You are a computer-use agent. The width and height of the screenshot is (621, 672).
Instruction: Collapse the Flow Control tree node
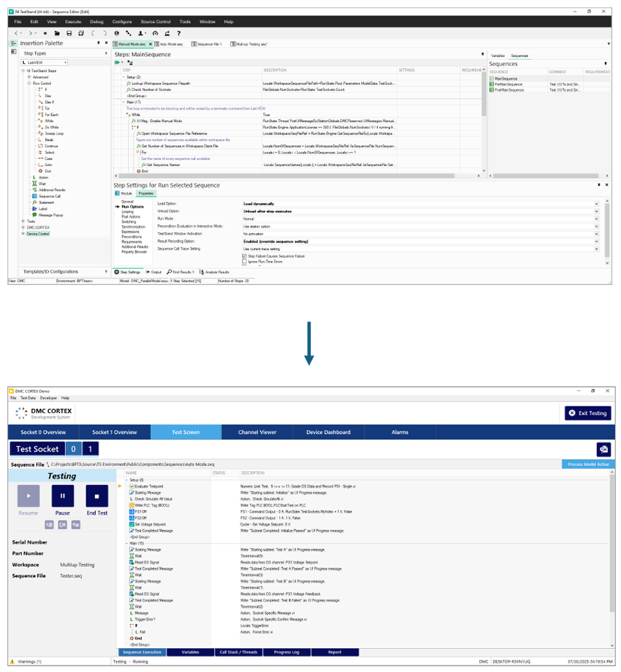[29, 83]
